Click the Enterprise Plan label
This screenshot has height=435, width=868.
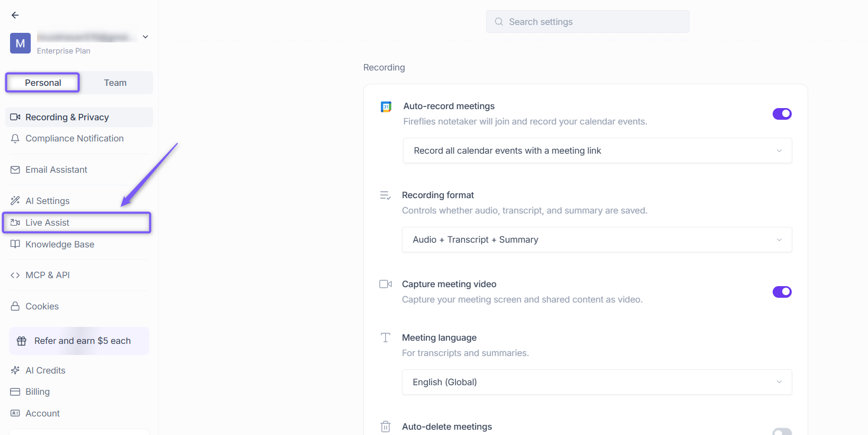[x=64, y=51]
